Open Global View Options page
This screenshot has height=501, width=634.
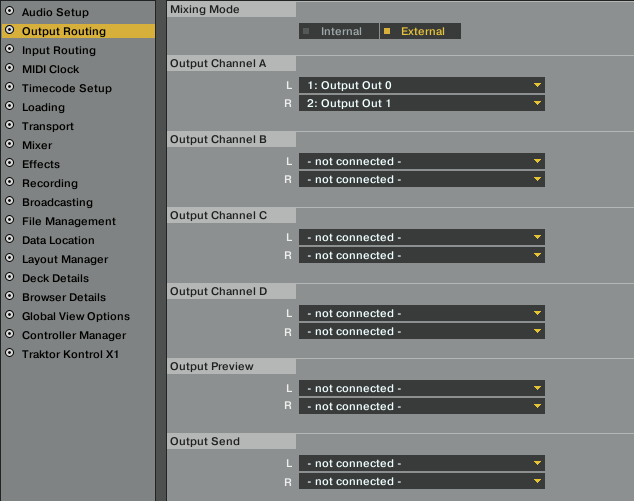(x=75, y=316)
